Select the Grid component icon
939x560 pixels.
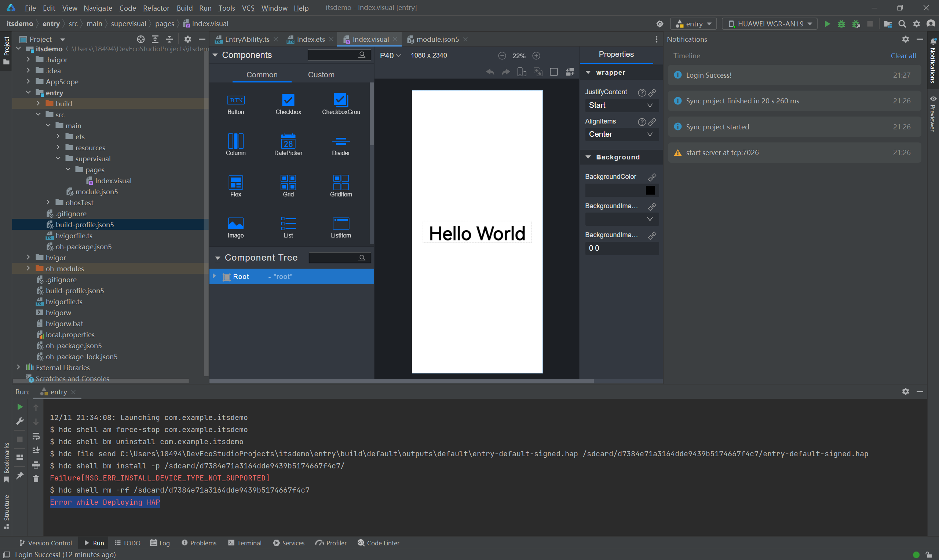tap(288, 183)
